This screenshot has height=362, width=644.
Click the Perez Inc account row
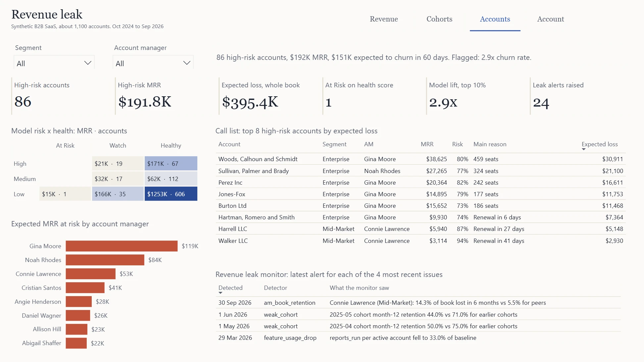421,182
